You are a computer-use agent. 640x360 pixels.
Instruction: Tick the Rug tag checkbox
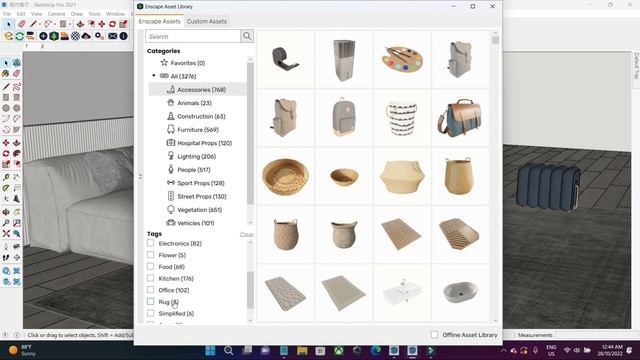[x=151, y=302]
